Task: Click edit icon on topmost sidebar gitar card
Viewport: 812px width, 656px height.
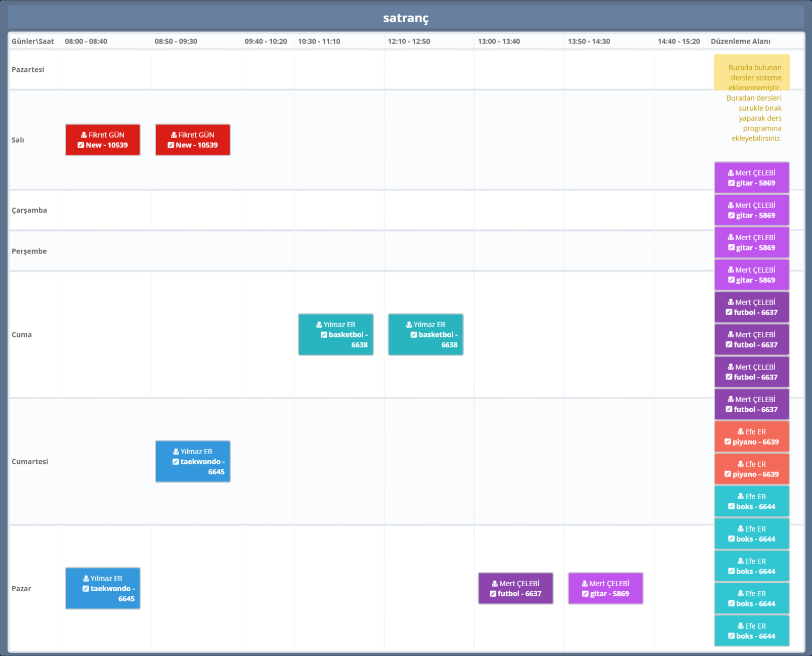Action: [x=731, y=183]
